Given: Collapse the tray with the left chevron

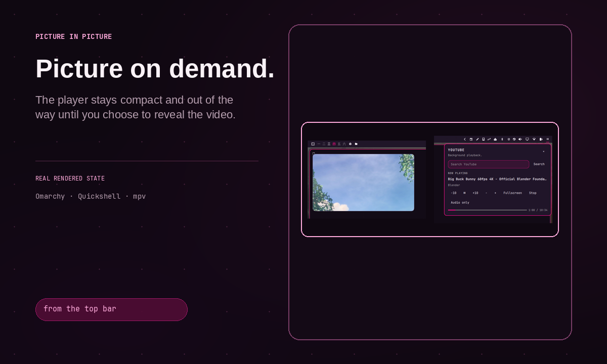Looking at the screenshot, I should [x=465, y=139].
